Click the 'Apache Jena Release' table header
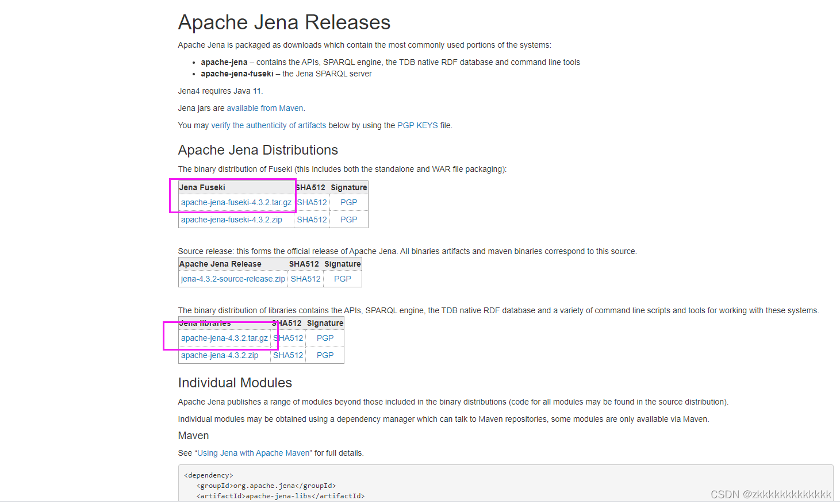The width and height of the screenshot is (840, 504). click(220, 264)
